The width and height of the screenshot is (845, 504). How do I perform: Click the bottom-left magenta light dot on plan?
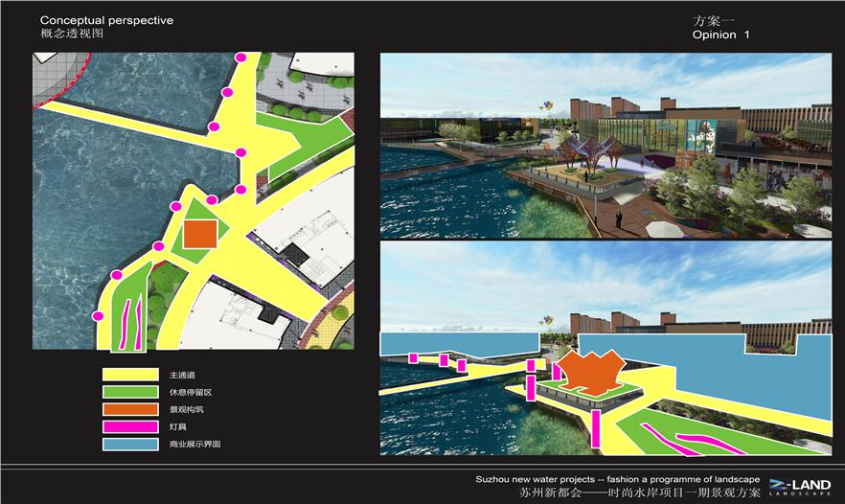(x=97, y=314)
